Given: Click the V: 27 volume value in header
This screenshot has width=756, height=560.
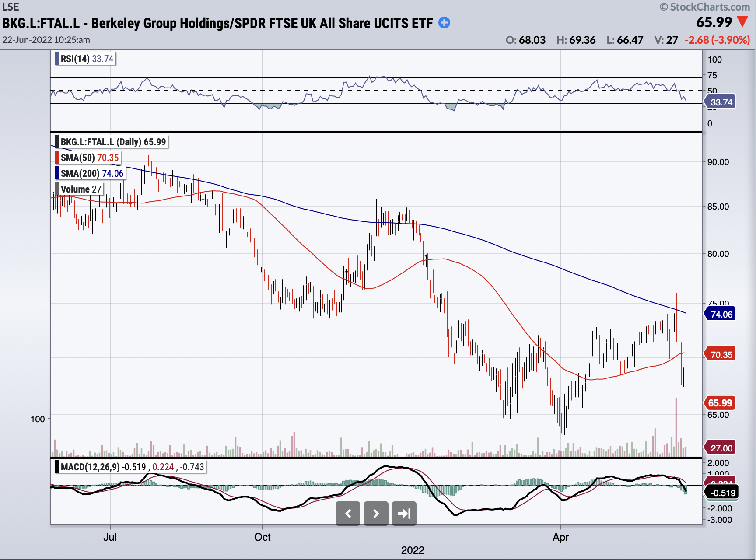Looking at the screenshot, I should point(666,40).
